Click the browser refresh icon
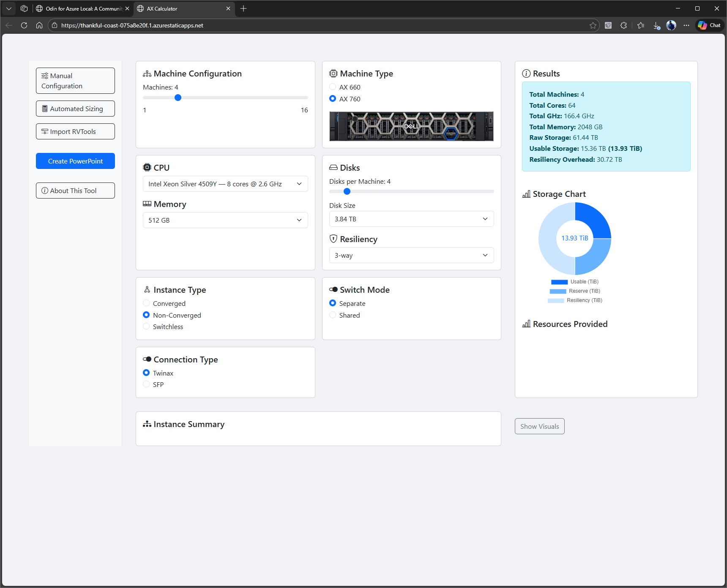This screenshot has width=727, height=588. [x=24, y=25]
